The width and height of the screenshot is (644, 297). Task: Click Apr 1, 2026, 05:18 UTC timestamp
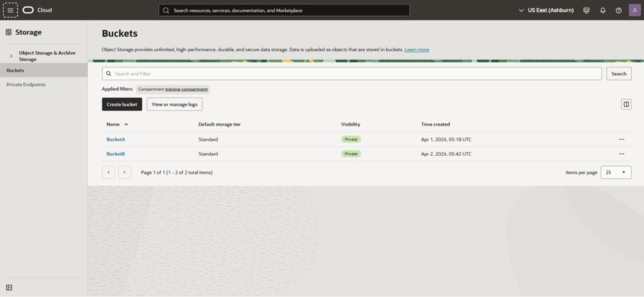coord(446,139)
